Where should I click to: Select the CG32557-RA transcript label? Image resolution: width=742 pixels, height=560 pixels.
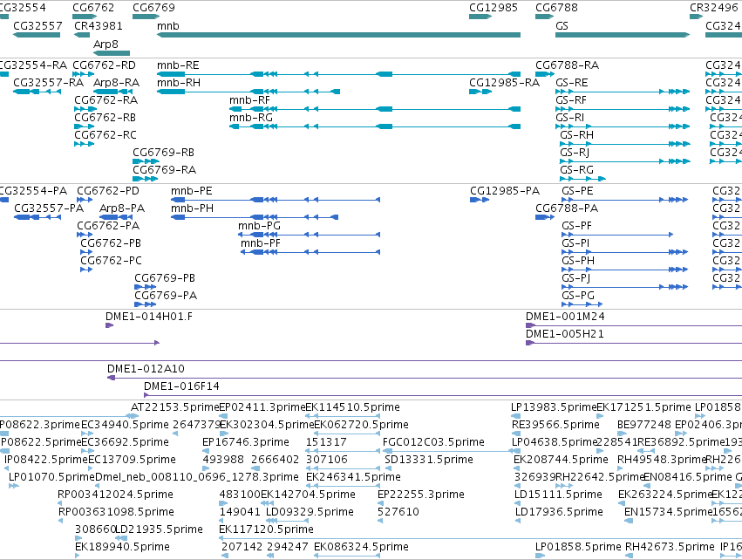(49, 83)
